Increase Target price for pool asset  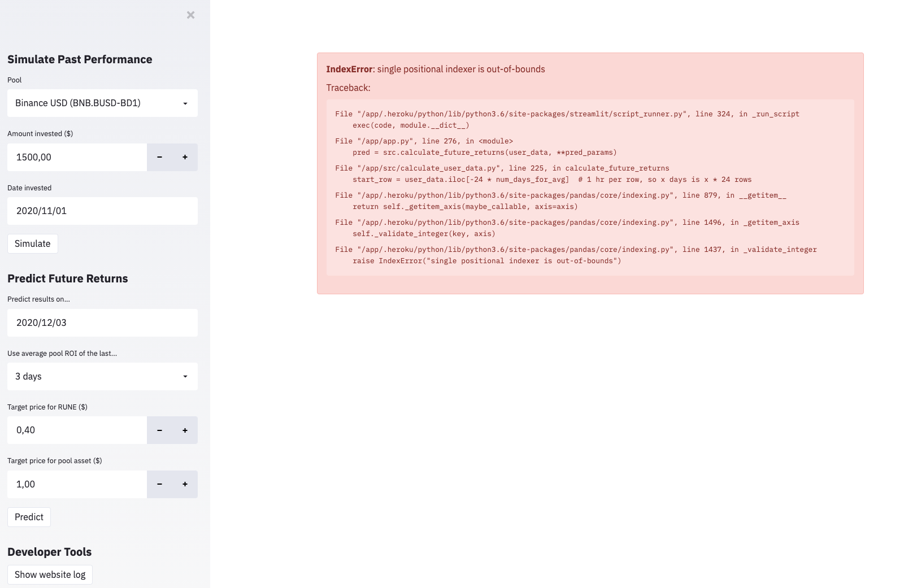pyautogui.click(x=185, y=484)
